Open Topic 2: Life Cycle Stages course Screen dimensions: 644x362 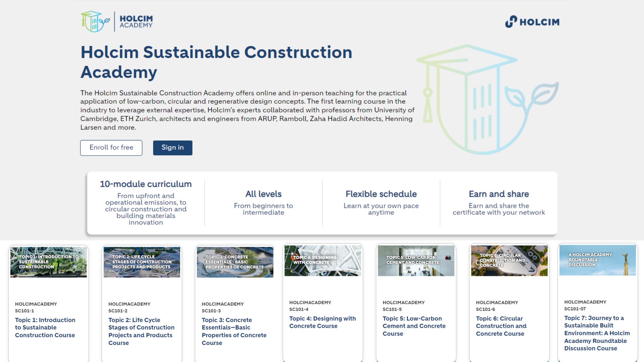141,331
